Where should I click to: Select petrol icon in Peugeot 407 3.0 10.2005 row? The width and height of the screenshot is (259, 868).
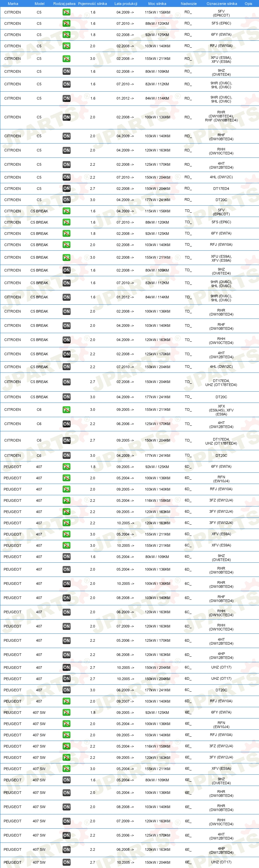click(67, 545)
